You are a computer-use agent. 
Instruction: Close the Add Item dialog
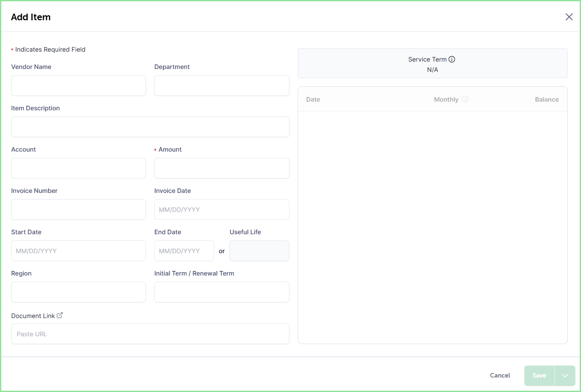click(x=569, y=17)
